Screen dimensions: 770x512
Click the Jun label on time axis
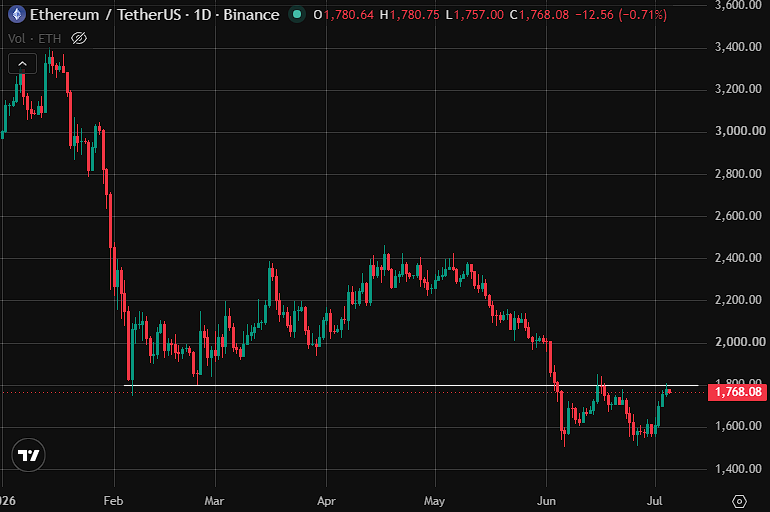[x=546, y=501]
